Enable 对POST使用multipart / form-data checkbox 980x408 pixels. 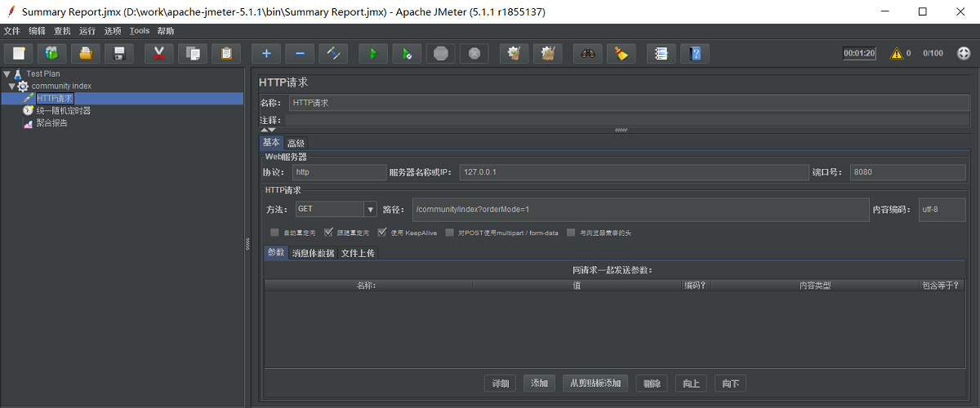[449, 233]
